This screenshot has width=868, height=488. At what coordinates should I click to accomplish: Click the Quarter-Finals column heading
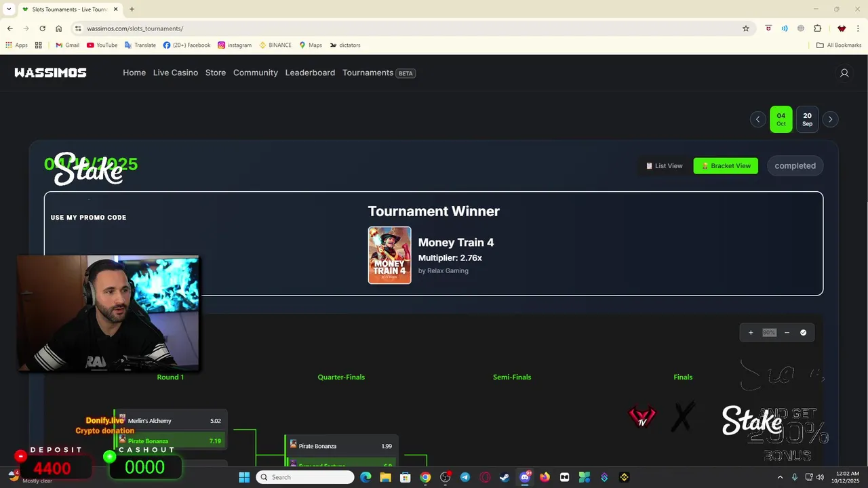[x=341, y=377]
